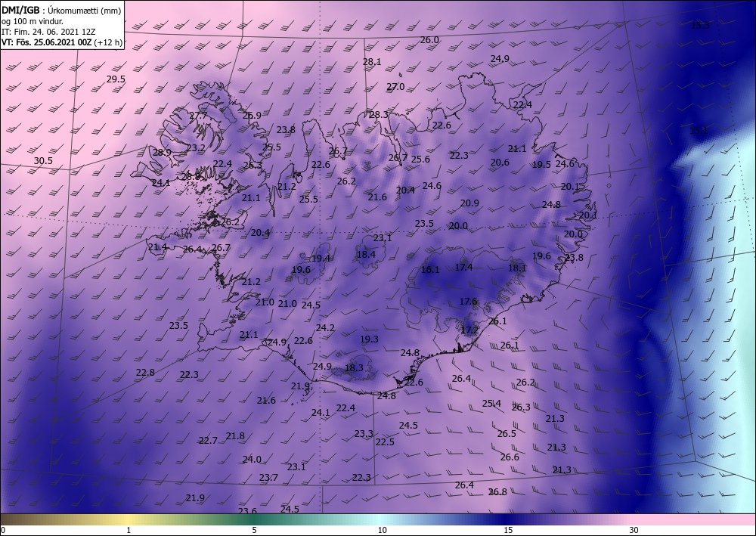Click the 23.7 map value
This screenshot has width=756, height=536.
pyautogui.click(x=268, y=478)
